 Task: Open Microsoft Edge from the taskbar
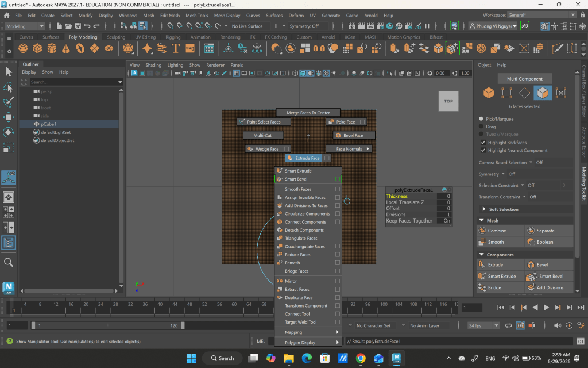[x=307, y=358]
